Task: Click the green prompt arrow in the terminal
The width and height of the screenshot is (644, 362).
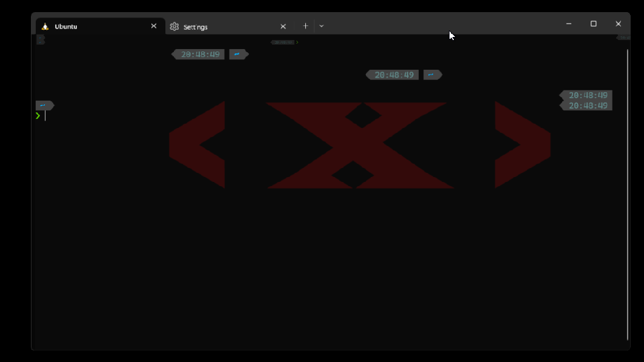Action: [x=36, y=115]
